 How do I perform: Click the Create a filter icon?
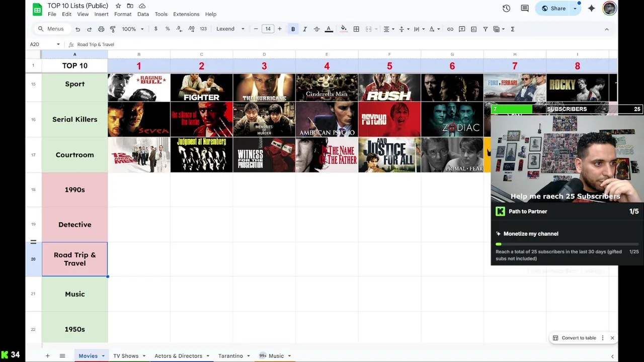(x=485, y=29)
